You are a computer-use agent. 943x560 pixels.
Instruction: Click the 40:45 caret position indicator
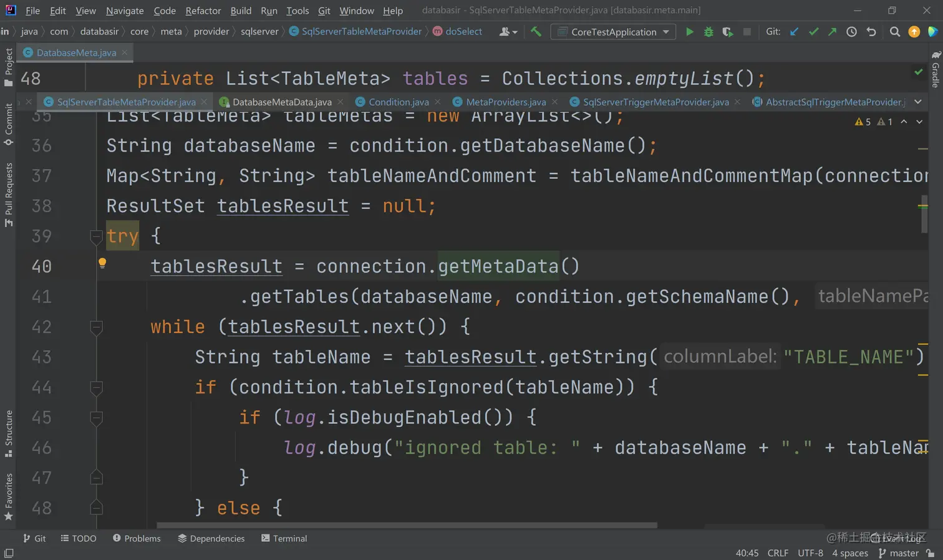[x=747, y=553]
